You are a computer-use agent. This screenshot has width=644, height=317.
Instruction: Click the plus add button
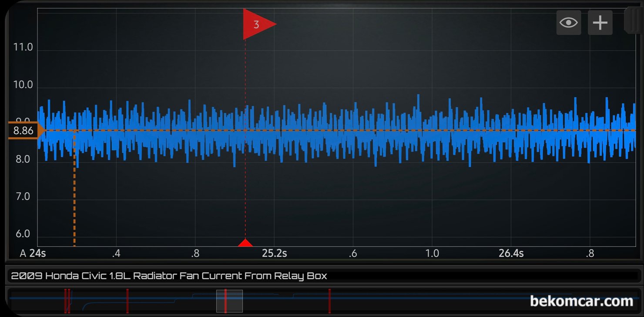click(x=600, y=23)
